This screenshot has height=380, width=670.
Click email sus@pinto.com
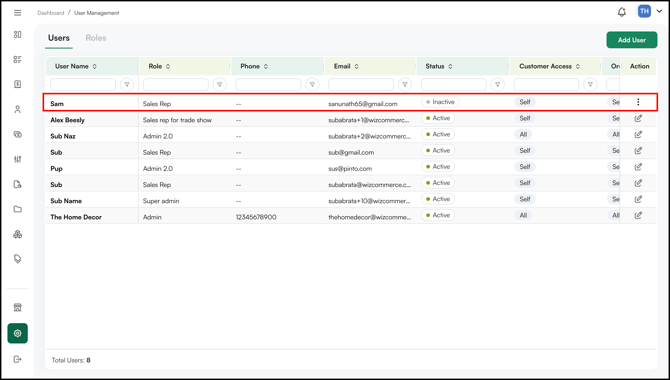click(350, 168)
